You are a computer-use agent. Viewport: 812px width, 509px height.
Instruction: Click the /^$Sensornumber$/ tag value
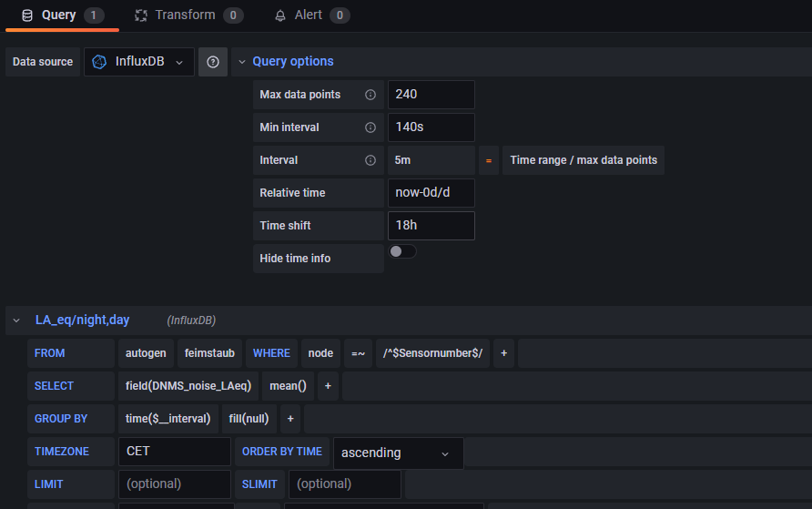click(432, 353)
